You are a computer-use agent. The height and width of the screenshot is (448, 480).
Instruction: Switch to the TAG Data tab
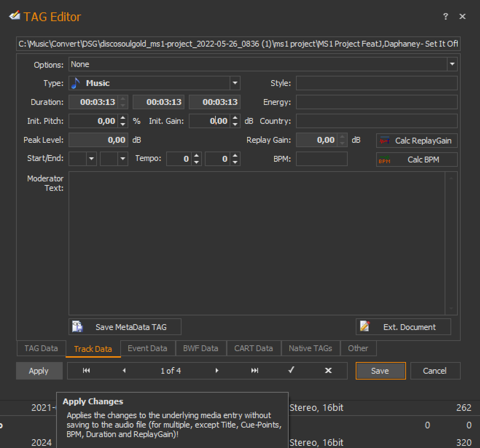[x=41, y=348]
